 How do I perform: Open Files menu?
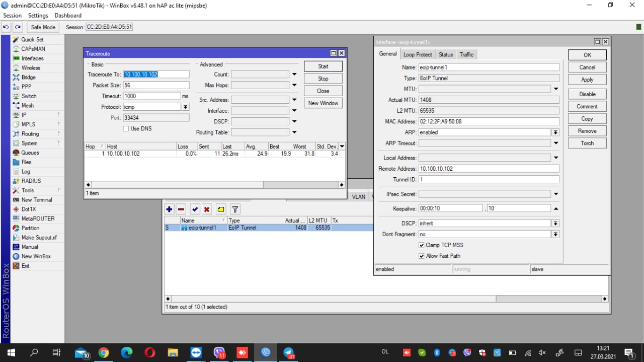(x=26, y=162)
